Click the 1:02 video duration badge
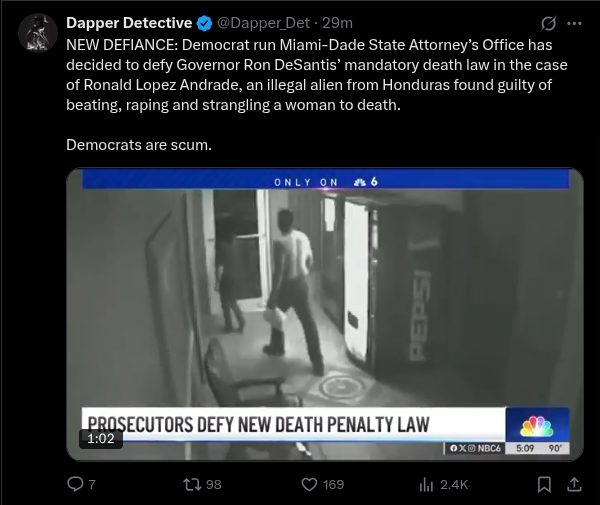The height and width of the screenshot is (505, 600). [x=101, y=438]
